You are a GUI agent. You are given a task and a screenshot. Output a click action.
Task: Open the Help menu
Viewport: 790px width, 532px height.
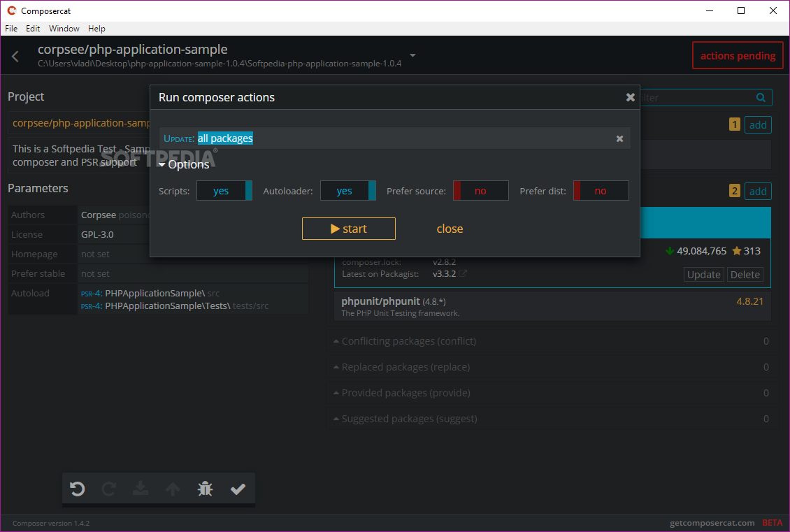tap(96, 29)
